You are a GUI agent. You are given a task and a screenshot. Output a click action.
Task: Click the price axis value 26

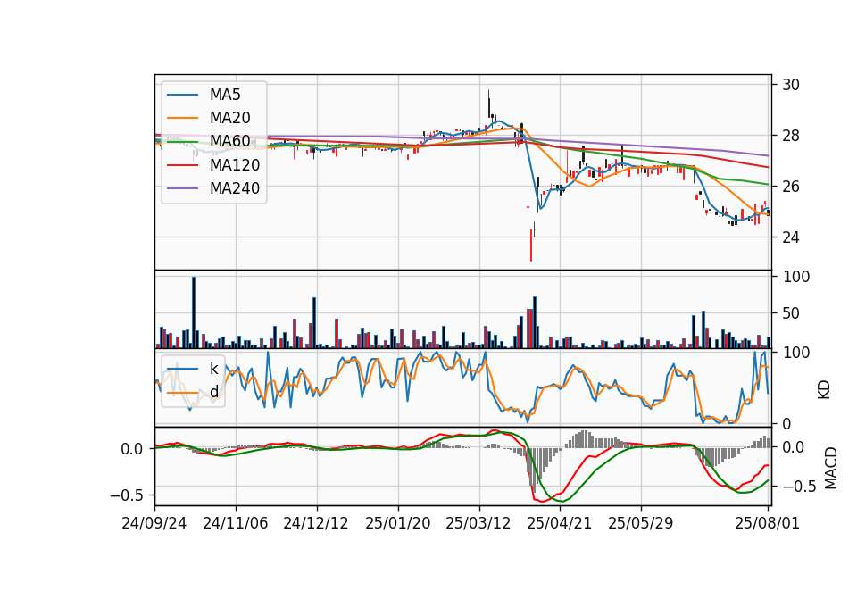click(x=791, y=187)
